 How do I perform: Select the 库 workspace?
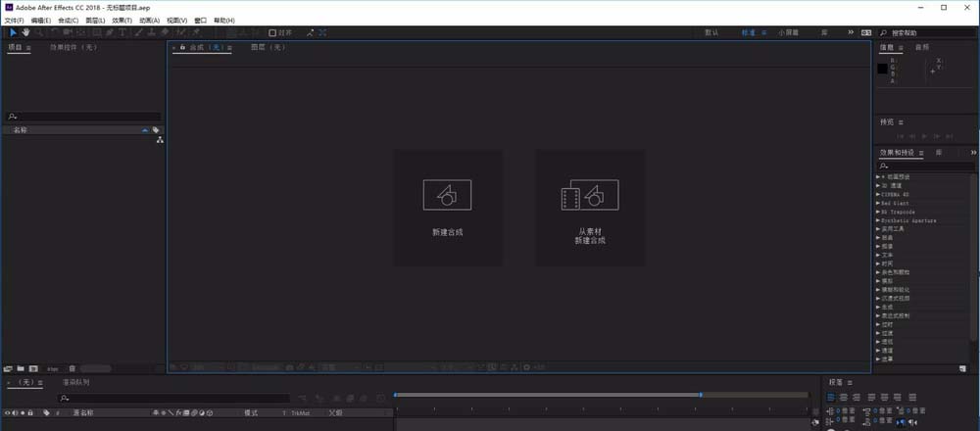click(x=824, y=32)
